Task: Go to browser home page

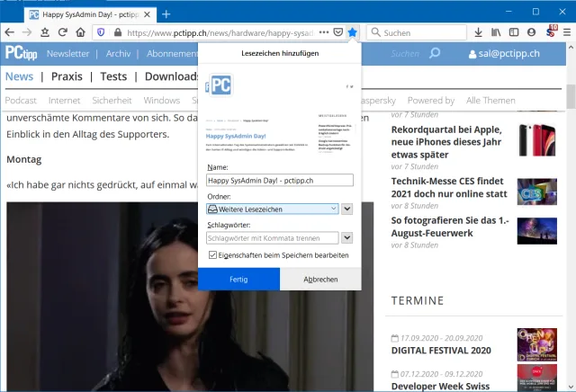Action: pyautogui.click(x=80, y=32)
